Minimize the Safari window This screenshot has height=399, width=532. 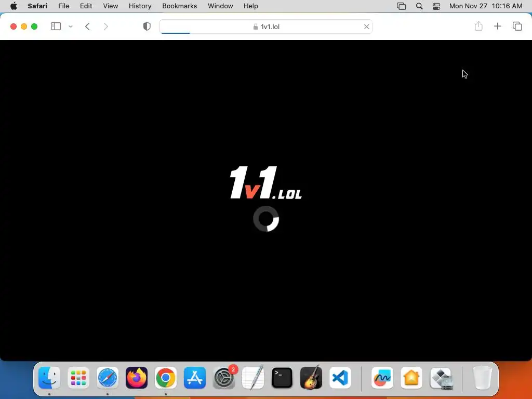[24, 26]
